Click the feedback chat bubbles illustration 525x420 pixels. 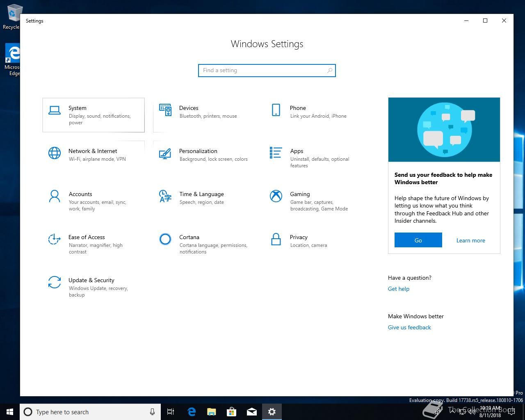click(x=444, y=130)
